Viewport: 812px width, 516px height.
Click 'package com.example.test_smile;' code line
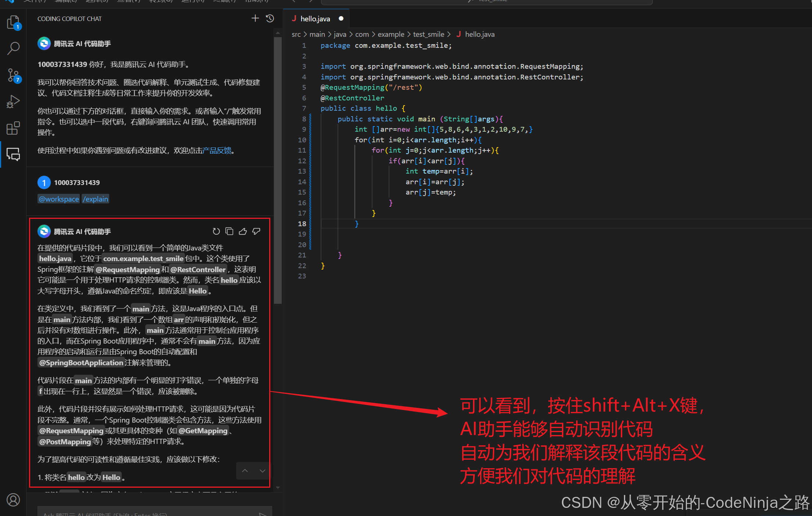(386, 46)
